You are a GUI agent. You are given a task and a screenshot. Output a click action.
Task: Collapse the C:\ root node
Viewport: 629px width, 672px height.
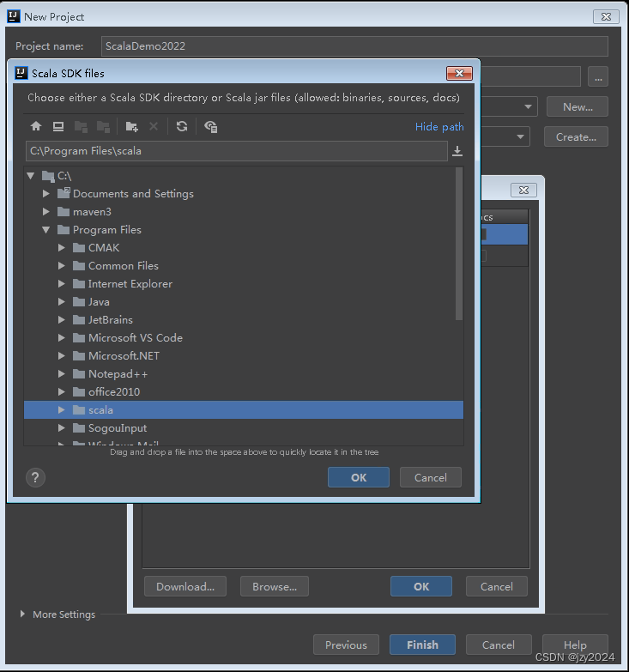pos(30,175)
